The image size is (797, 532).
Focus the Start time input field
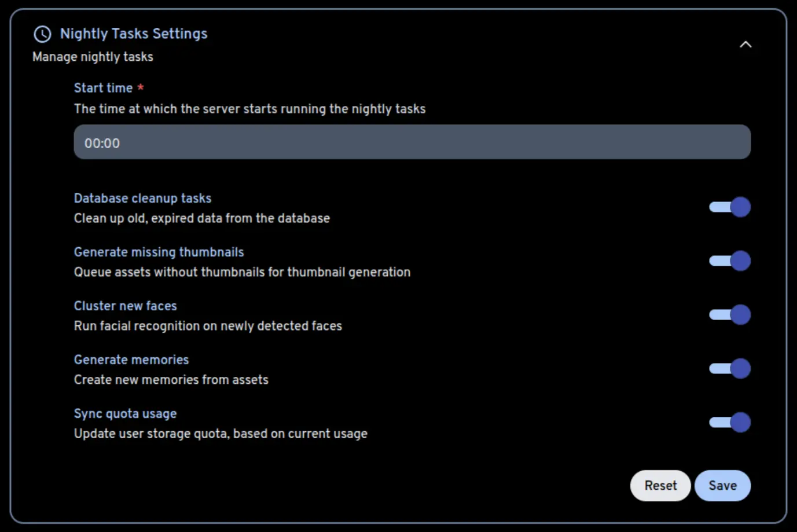(412, 142)
